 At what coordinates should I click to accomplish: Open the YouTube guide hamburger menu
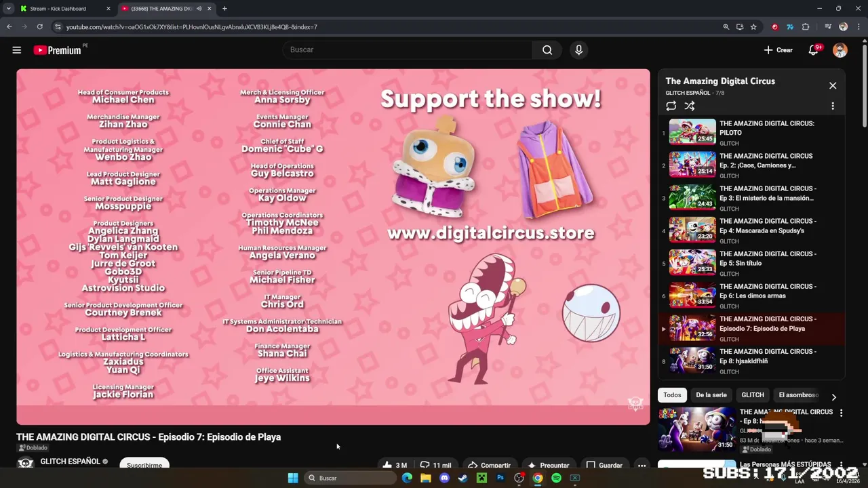click(17, 49)
